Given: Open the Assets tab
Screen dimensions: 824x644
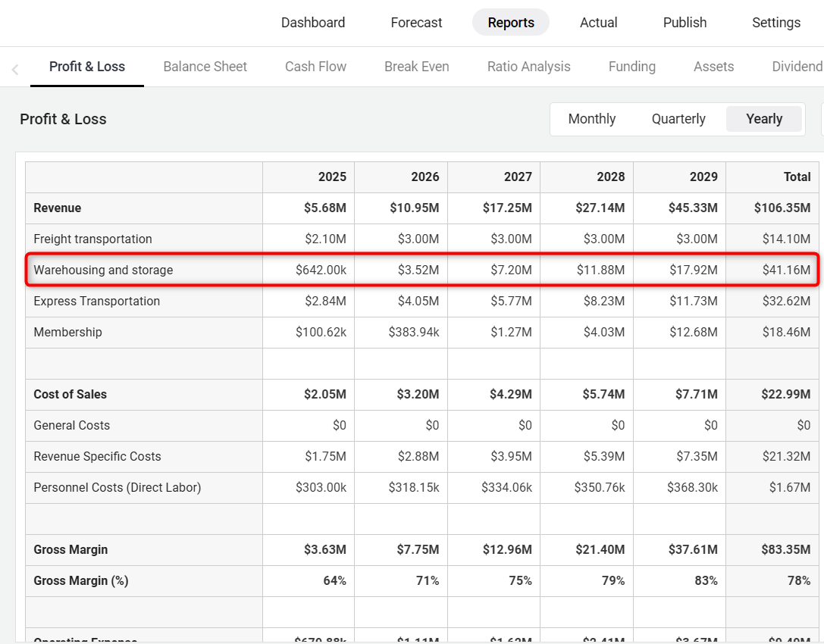Looking at the screenshot, I should [x=713, y=67].
